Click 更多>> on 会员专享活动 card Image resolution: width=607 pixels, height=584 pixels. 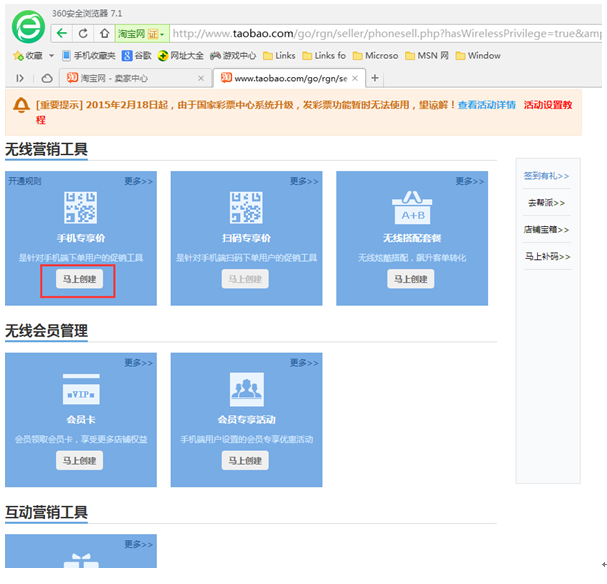point(304,363)
